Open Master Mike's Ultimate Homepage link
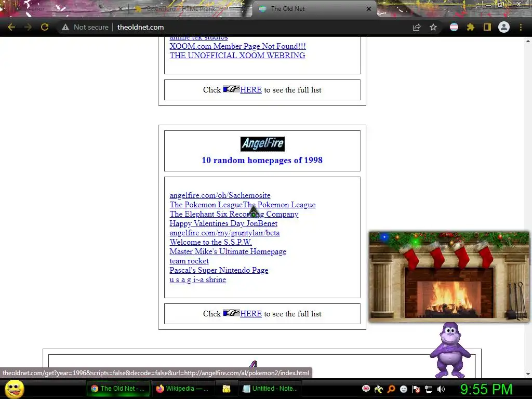 coord(228,251)
